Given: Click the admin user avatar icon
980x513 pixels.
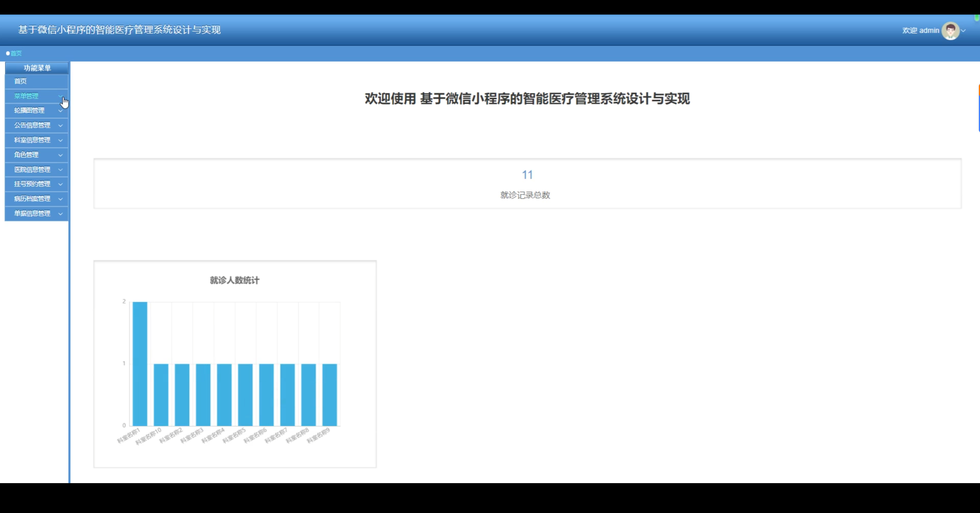Looking at the screenshot, I should tap(950, 31).
